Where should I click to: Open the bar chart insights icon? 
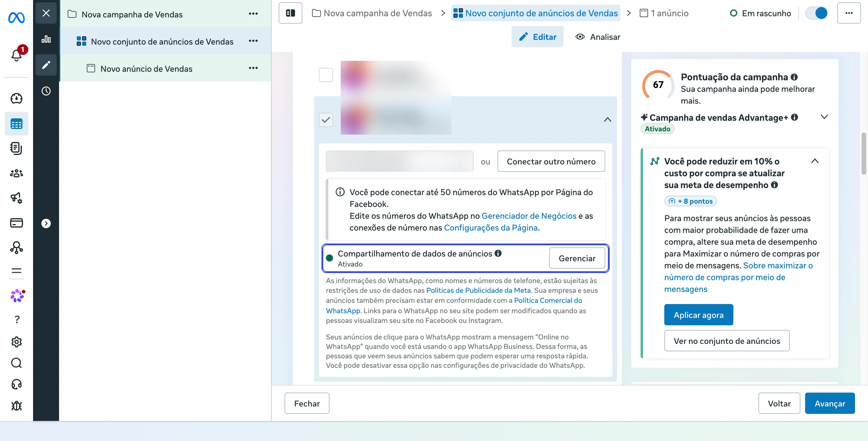click(46, 39)
